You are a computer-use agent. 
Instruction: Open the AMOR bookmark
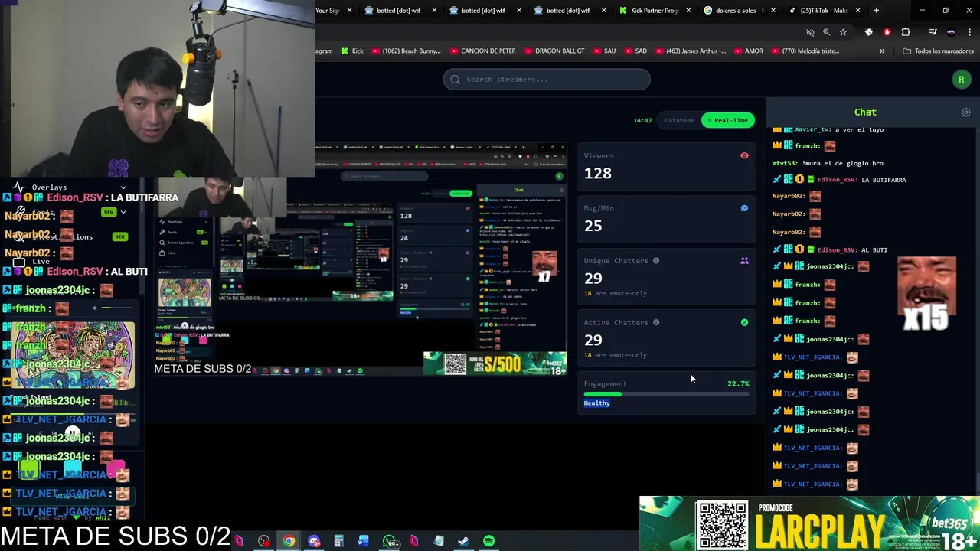click(x=747, y=51)
